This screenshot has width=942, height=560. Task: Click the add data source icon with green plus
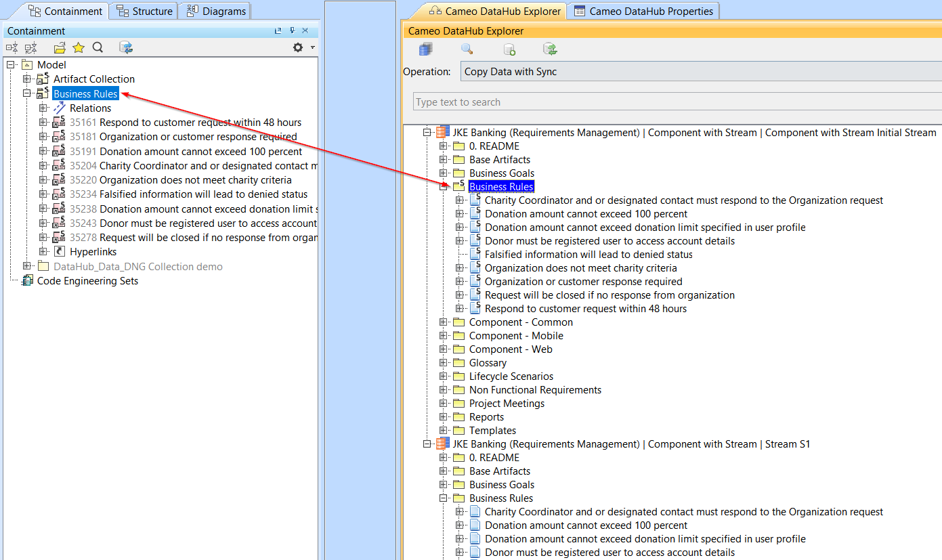[509, 49]
